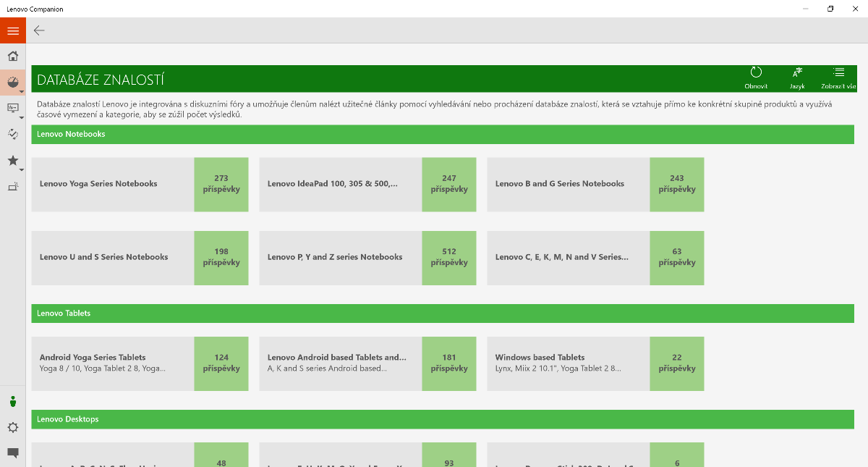
Task: Click Zobrazit vše to show all
Action: [x=838, y=77]
